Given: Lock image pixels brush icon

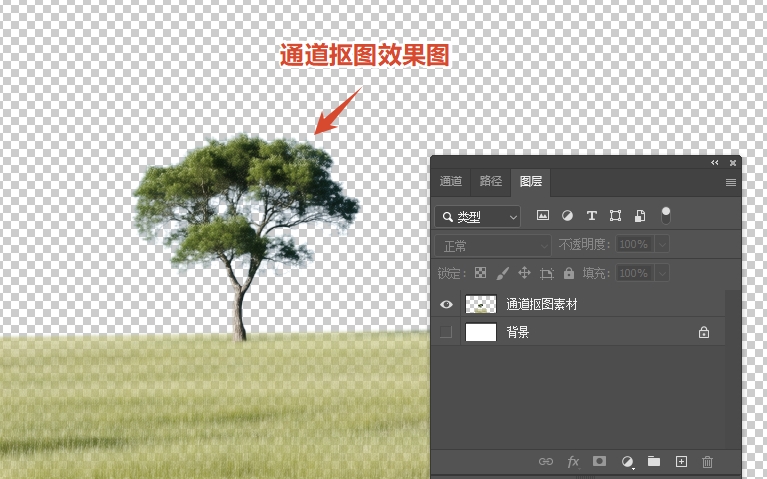Looking at the screenshot, I should pyautogui.click(x=502, y=273).
